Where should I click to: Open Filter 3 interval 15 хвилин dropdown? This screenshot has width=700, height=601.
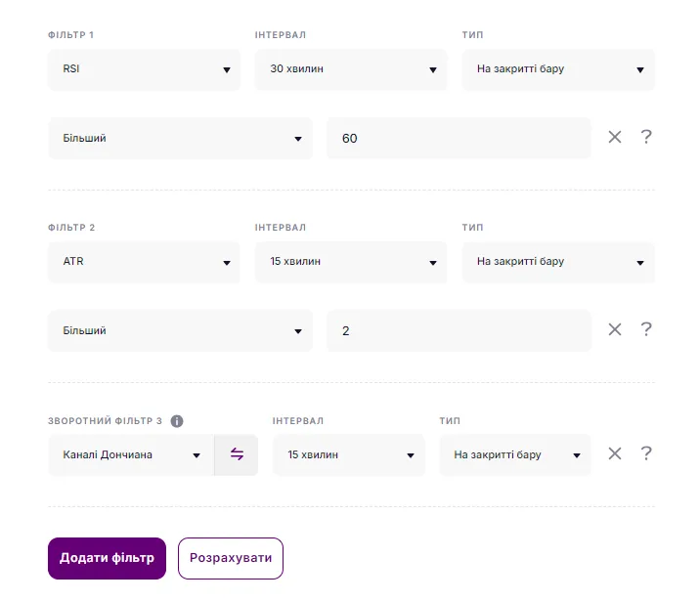[349, 455]
